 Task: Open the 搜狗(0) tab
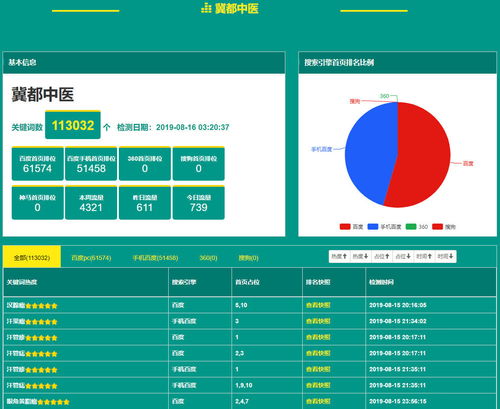(248, 258)
